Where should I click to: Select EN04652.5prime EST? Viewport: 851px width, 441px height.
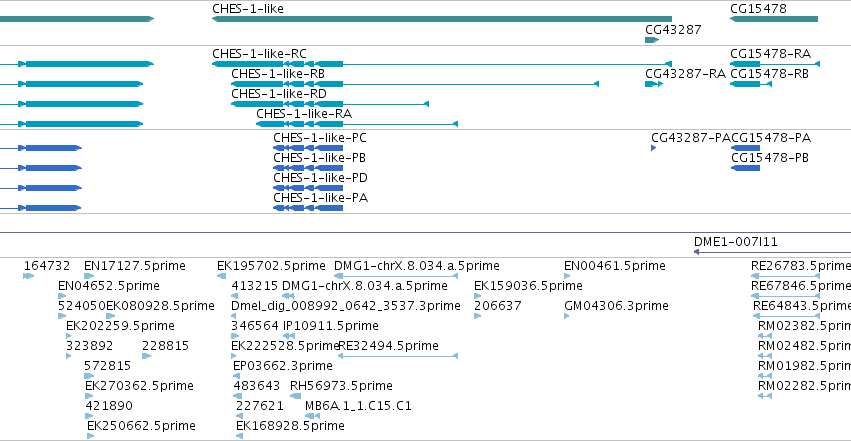[x=62, y=296]
